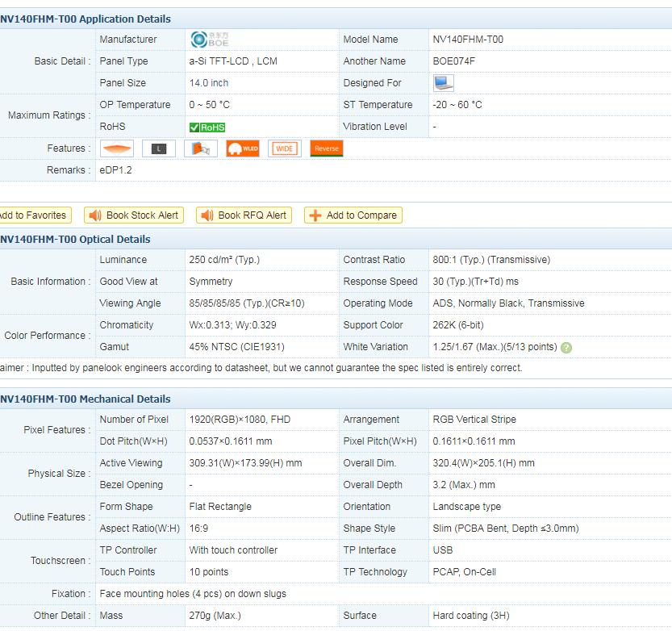672x631 pixels.
Task: Click the PCAP, On-Cell TP technology value
Action: pos(465,572)
